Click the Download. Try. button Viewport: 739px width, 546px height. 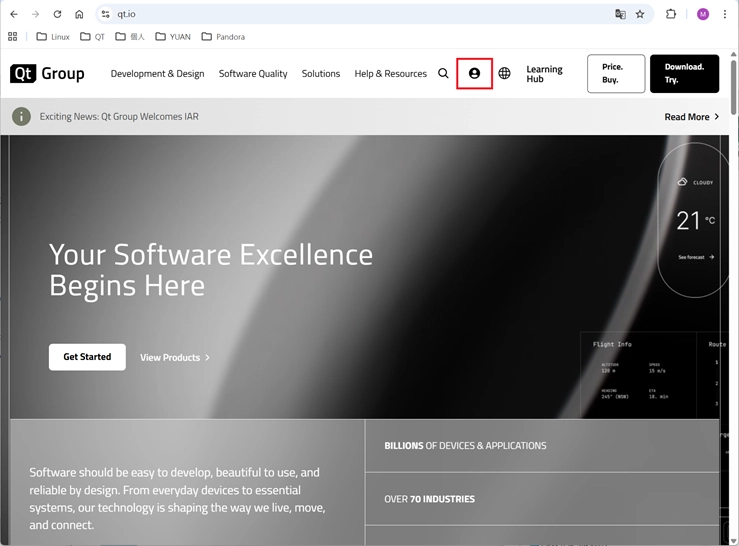click(684, 73)
